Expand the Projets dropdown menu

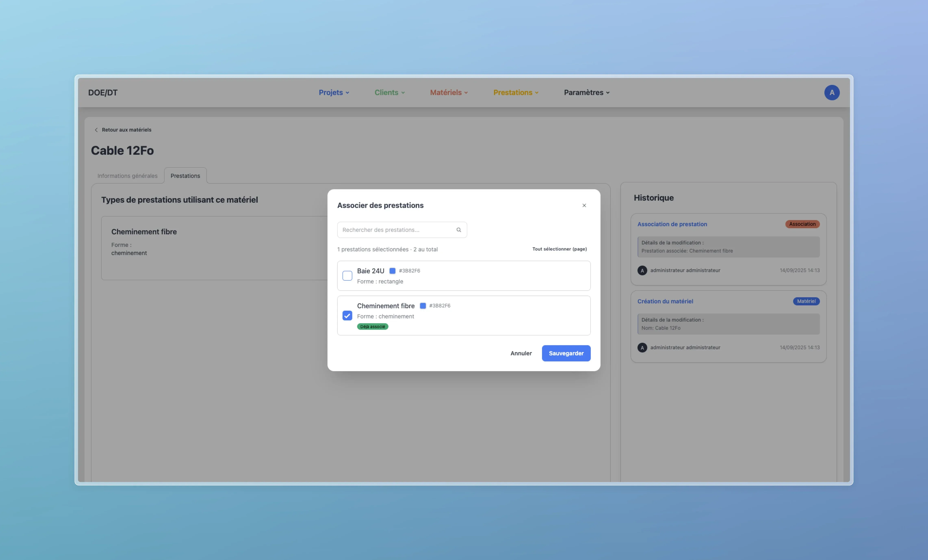[x=334, y=93]
